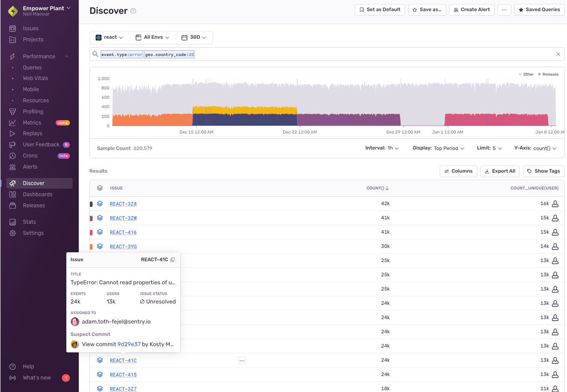Click adam.toth-fejel@sentry.io assignee
Image resolution: width=567 pixels, height=392 pixels.
116,322
